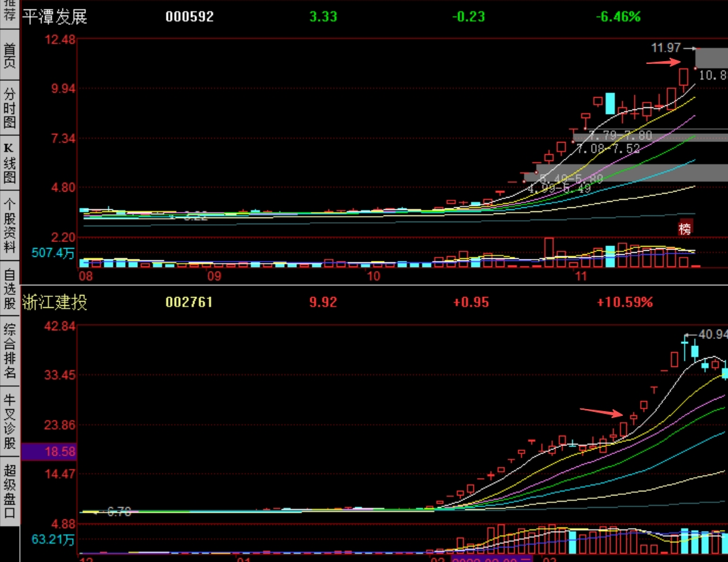
Task: Open the 超级盘口 sidebar tab
Action: click(x=10, y=491)
